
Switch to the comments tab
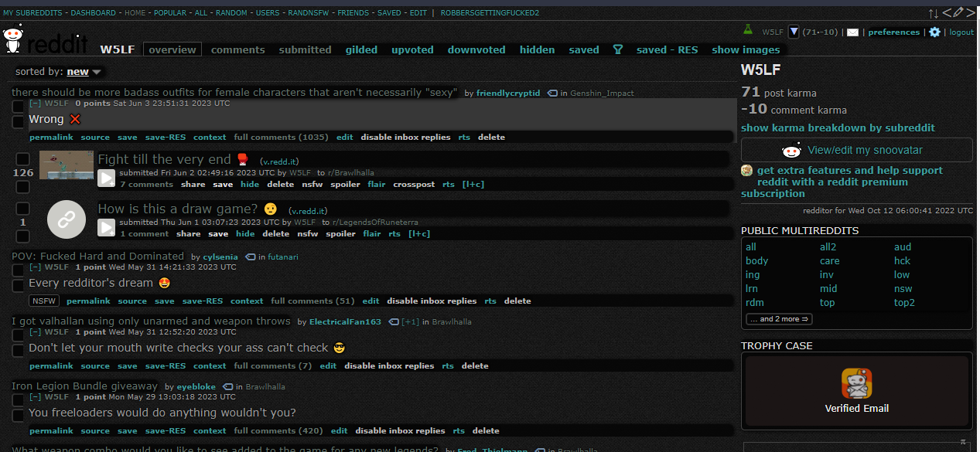(x=238, y=49)
